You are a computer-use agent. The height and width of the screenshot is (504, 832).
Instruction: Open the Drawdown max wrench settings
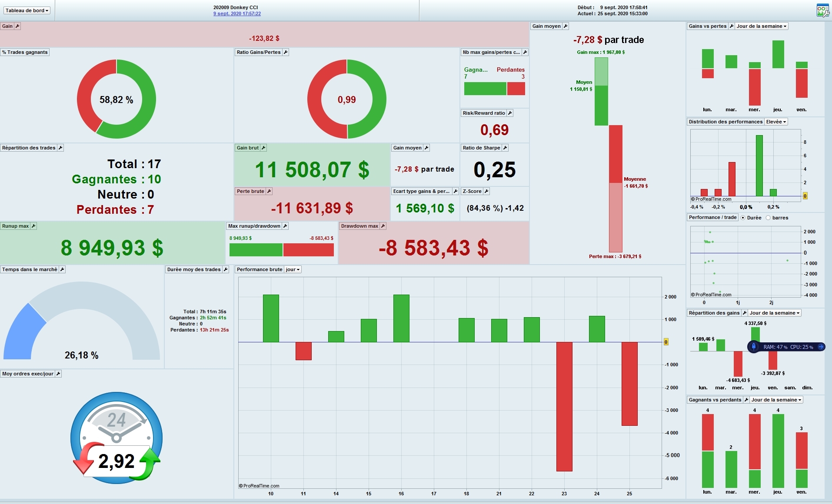(383, 226)
